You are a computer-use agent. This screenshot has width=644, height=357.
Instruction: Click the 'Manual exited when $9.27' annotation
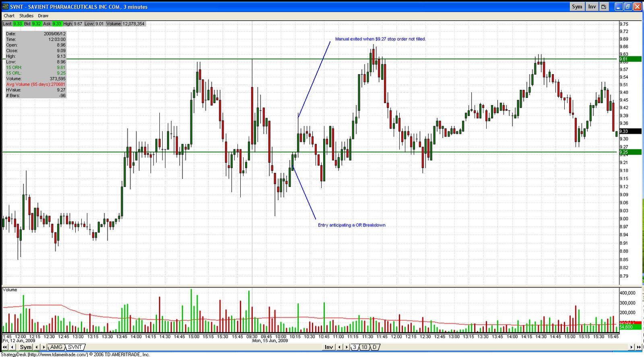[x=380, y=39]
